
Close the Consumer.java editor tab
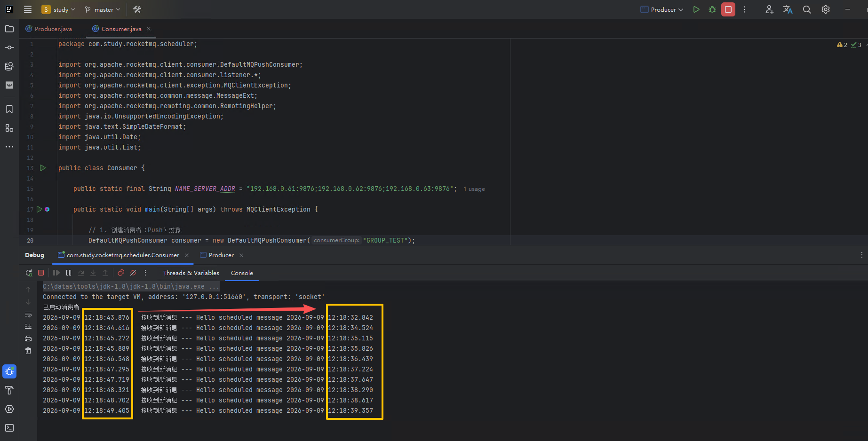pos(149,29)
